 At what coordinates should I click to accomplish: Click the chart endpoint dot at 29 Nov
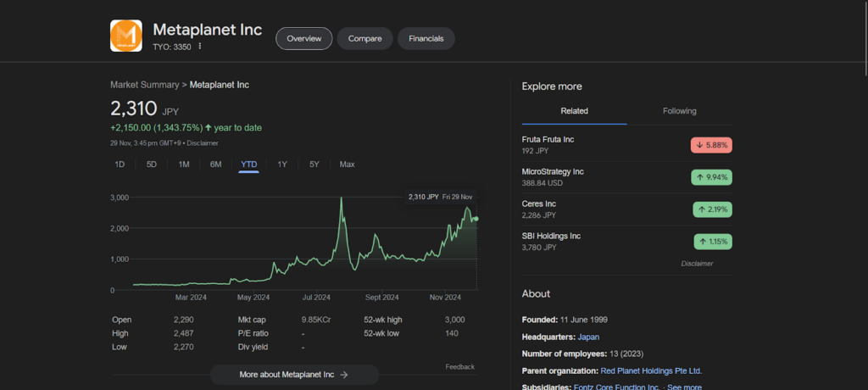click(x=476, y=219)
